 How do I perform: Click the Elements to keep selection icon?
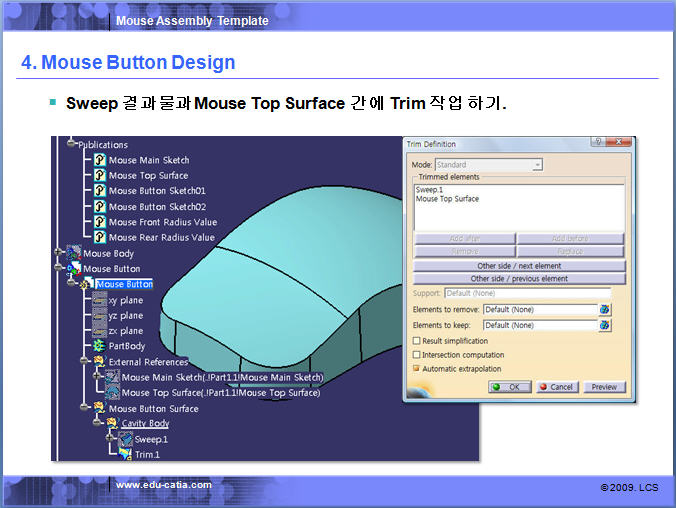(605, 325)
